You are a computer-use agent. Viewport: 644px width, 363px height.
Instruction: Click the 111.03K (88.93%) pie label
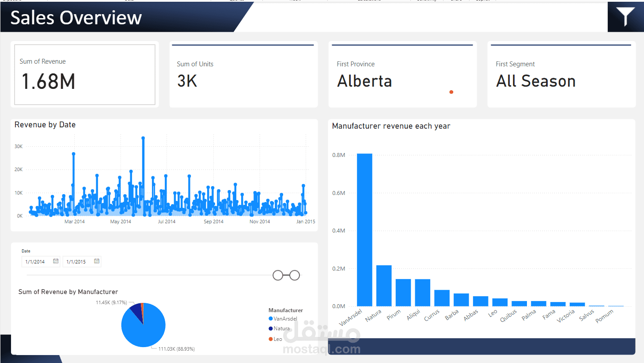pyautogui.click(x=177, y=349)
